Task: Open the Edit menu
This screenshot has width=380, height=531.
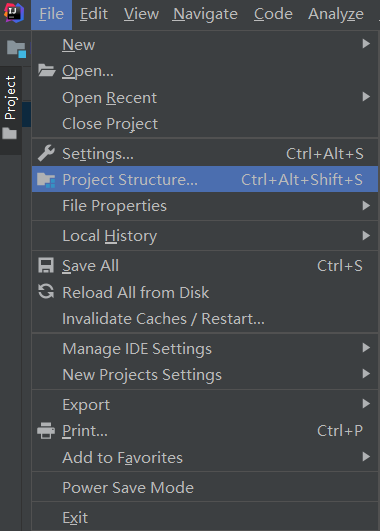Action: point(94,14)
